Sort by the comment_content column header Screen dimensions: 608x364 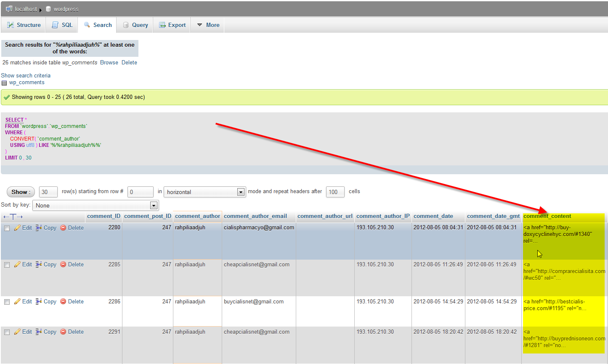click(547, 216)
